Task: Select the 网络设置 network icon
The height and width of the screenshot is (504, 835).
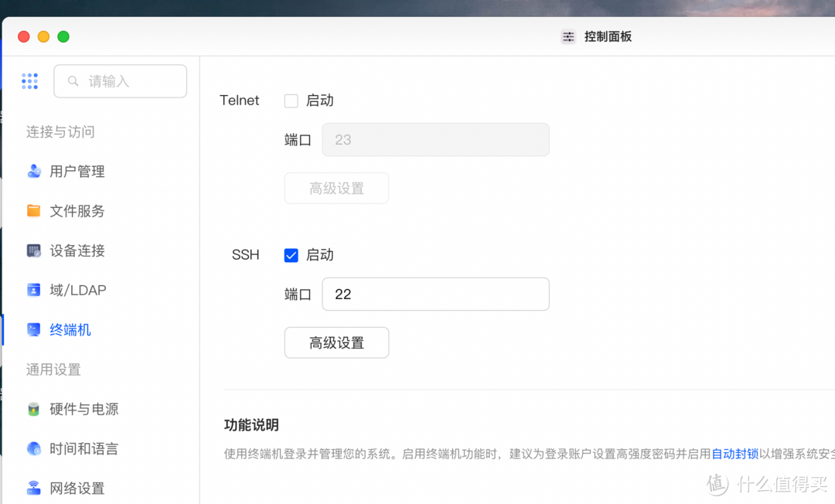Action: pos(34,488)
